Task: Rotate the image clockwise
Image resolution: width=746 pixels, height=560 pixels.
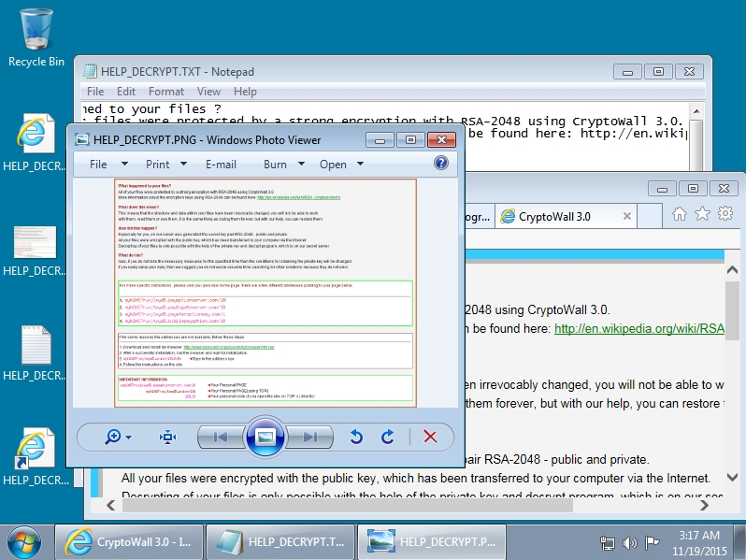Action: pos(387,437)
